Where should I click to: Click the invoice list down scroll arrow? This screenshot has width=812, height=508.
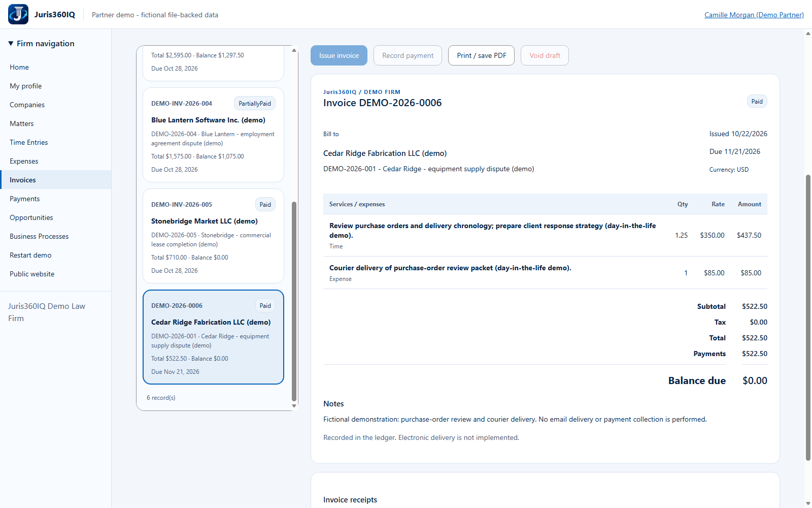294,406
